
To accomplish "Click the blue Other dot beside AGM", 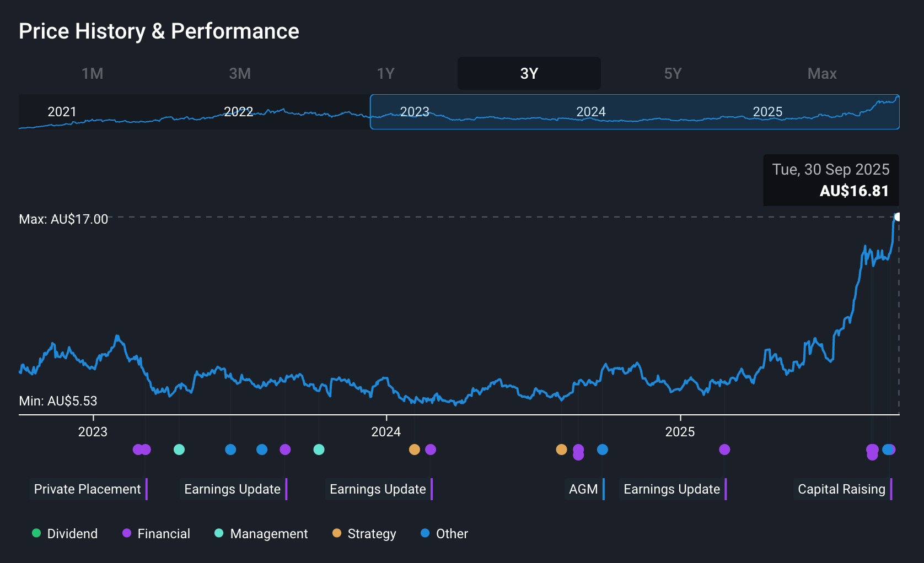I will point(603,450).
